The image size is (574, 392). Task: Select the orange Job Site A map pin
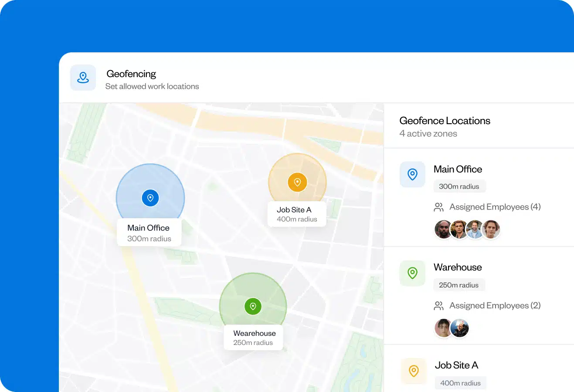coord(297,182)
